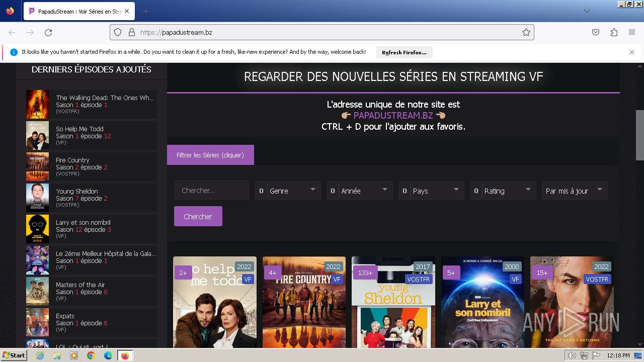Dismiss the Refresh Firefox notification bar
This screenshot has height=362, width=644.
coord(632,52)
